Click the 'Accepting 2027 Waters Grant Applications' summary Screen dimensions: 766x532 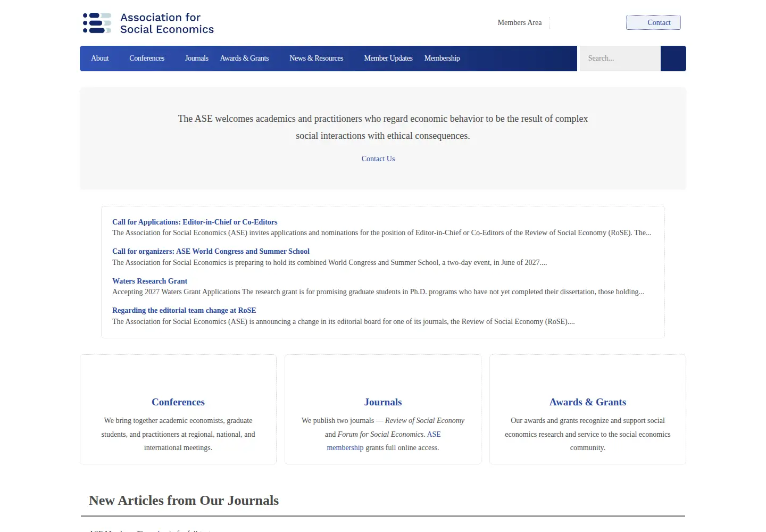click(x=378, y=292)
